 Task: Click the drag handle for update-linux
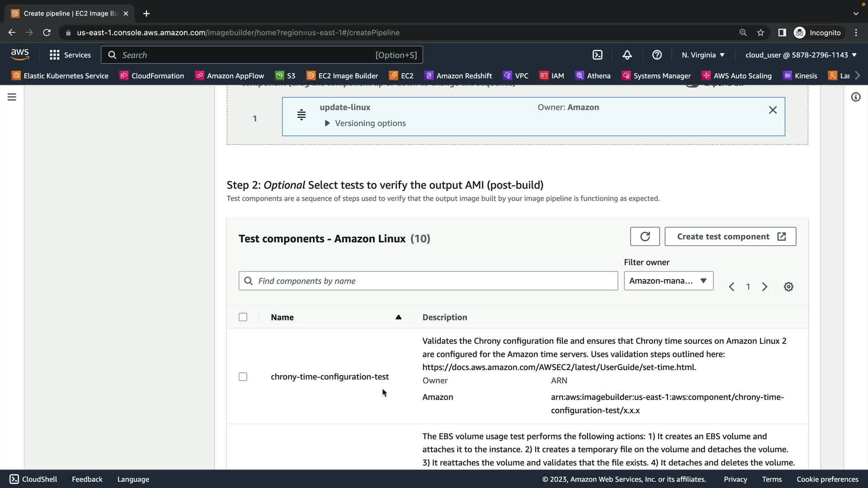[x=301, y=115]
